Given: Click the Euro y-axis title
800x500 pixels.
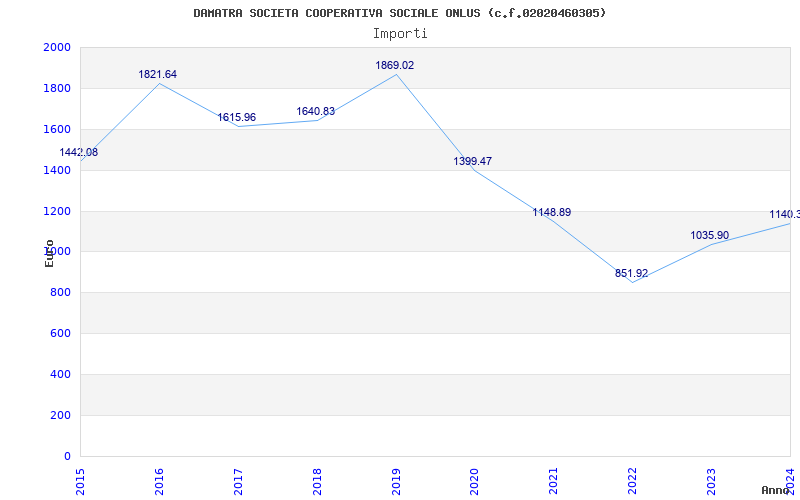Looking at the screenshot, I should 49,253.
